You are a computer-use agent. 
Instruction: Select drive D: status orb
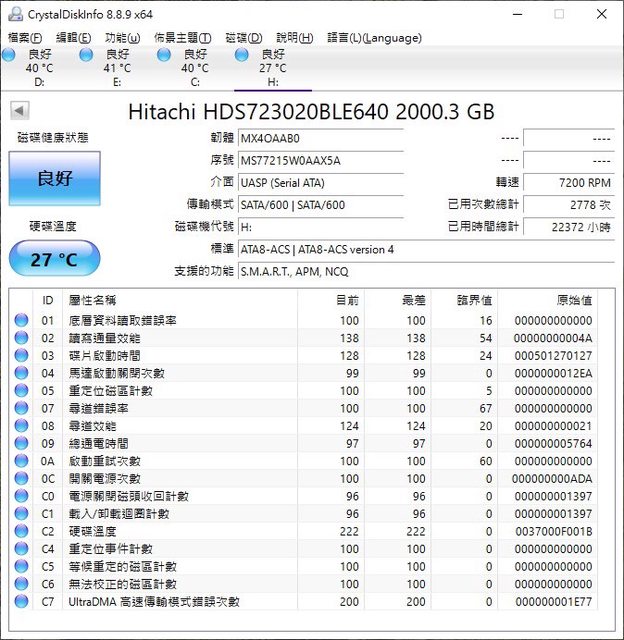9,55
